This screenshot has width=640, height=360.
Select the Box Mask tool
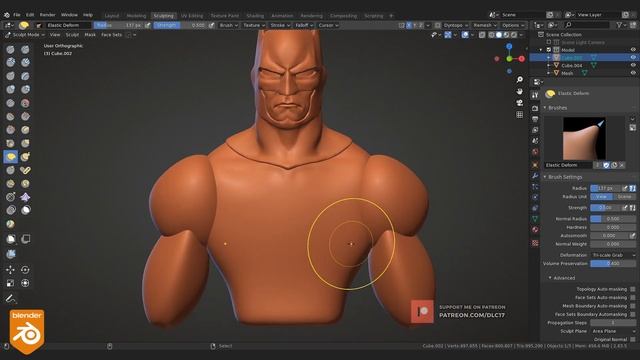click(11, 239)
